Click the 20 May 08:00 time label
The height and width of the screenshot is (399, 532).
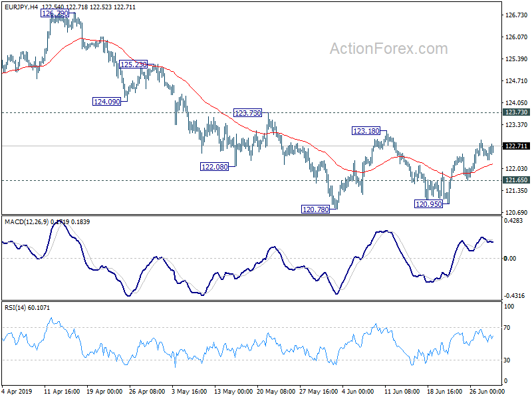tap(276, 391)
